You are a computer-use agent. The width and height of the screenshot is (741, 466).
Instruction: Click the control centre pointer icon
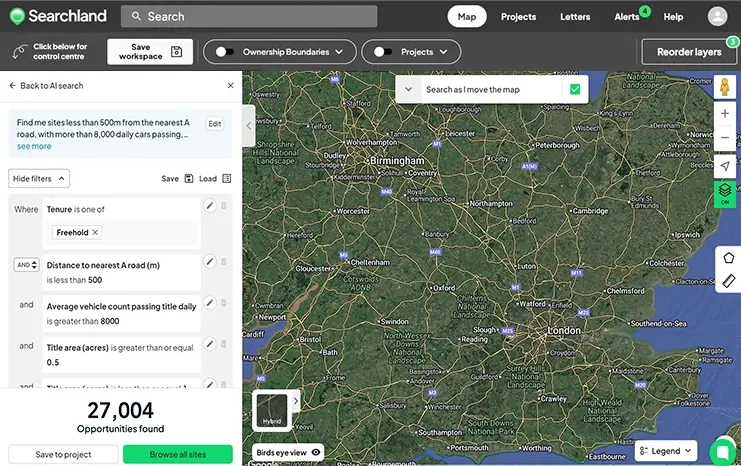point(19,52)
